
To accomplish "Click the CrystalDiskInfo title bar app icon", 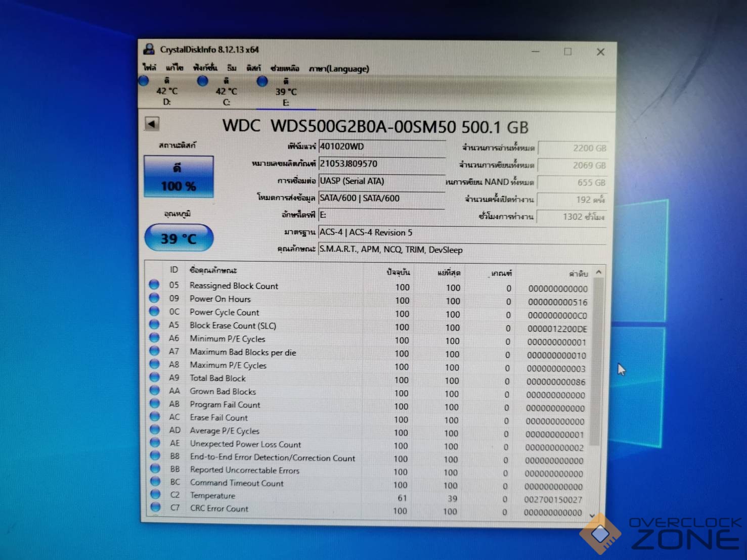I will 149,50.
